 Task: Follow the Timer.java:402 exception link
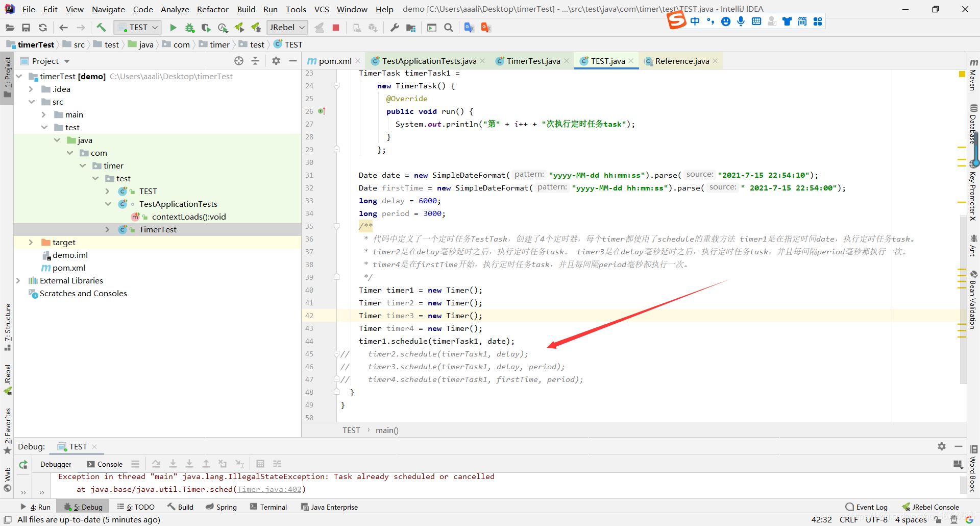tap(271, 489)
